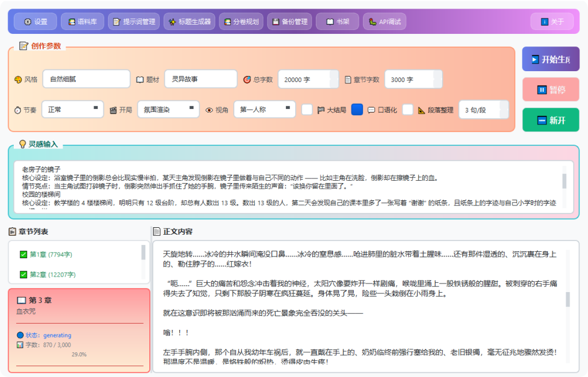Open the 节奏 pacing dropdown
The height and width of the screenshot is (377, 588).
tap(72, 109)
